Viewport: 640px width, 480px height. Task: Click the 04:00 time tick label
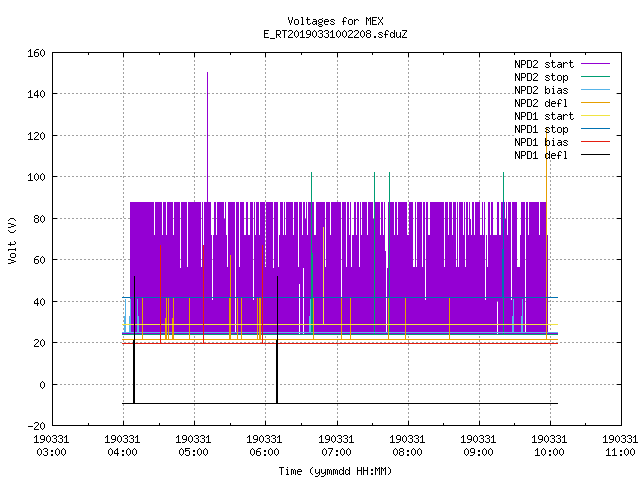(122, 452)
